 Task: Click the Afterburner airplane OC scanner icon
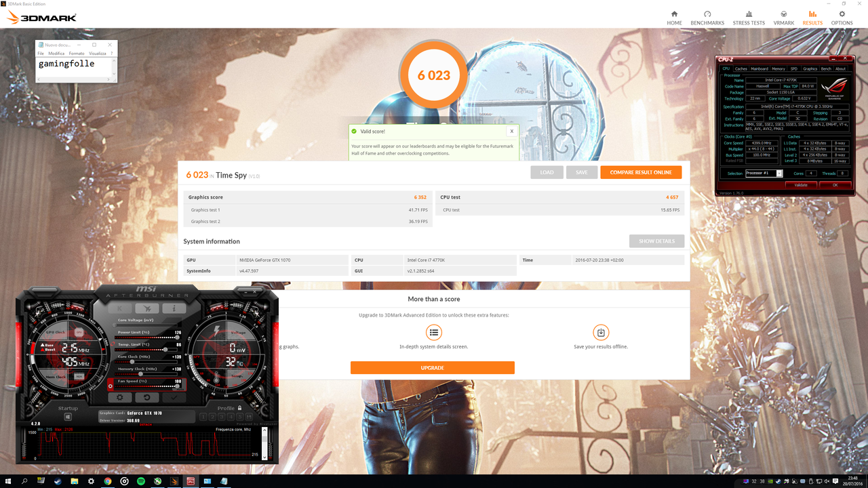click(146, 308)
